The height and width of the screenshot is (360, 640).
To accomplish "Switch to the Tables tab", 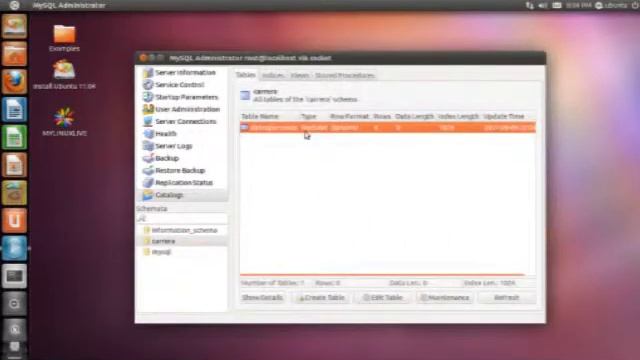I will [x=246, y=75].
